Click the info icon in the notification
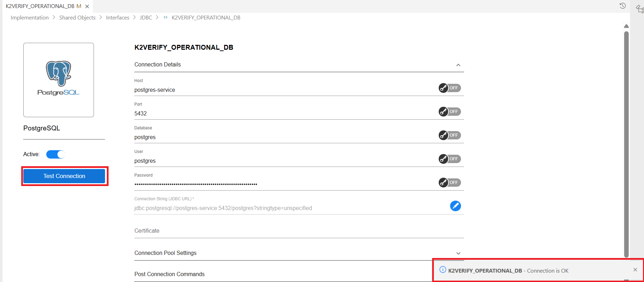Viewport: 644px width, 282px height. 443,270
